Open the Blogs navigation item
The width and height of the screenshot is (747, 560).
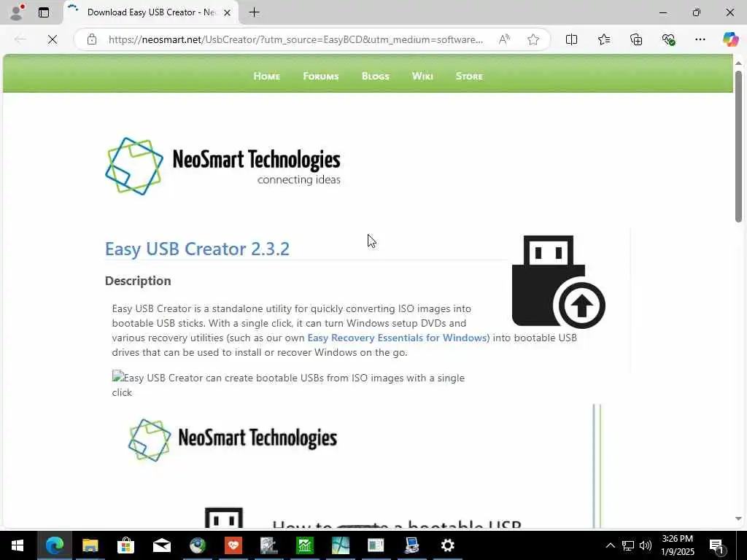pos(376,76)
